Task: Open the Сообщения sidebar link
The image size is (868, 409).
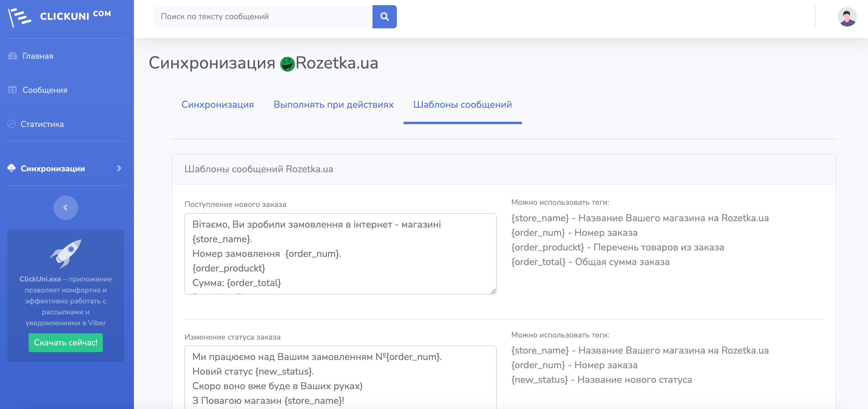Action: point(45,90)
